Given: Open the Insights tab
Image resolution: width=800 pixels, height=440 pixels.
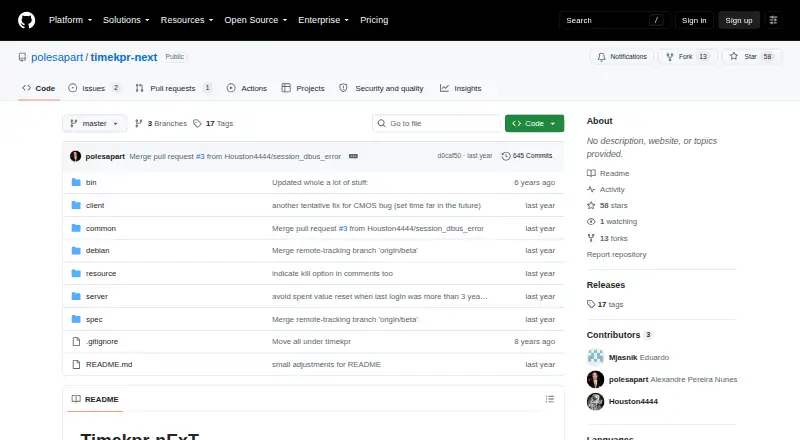Looking at the screenshot, I should click(461, 88).
